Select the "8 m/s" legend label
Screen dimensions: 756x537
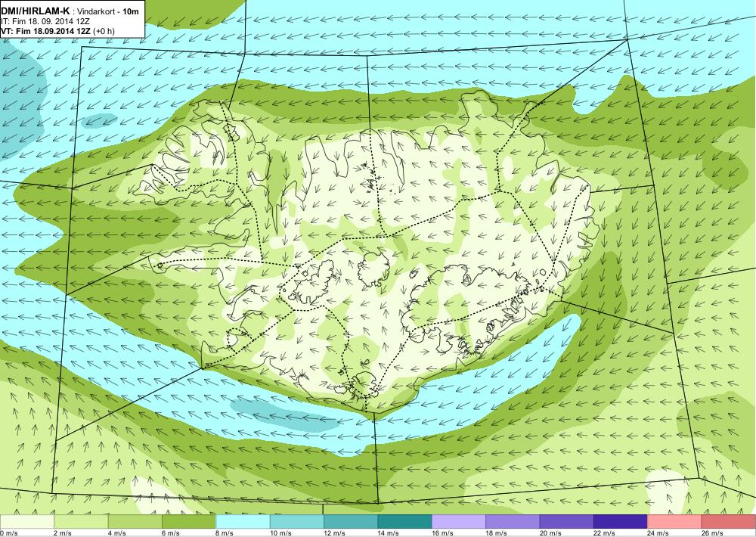point(225,533)
